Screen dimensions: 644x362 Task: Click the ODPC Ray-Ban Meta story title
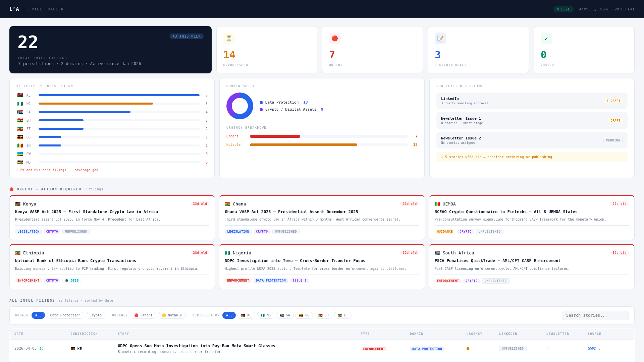click(x=196, y=346)
